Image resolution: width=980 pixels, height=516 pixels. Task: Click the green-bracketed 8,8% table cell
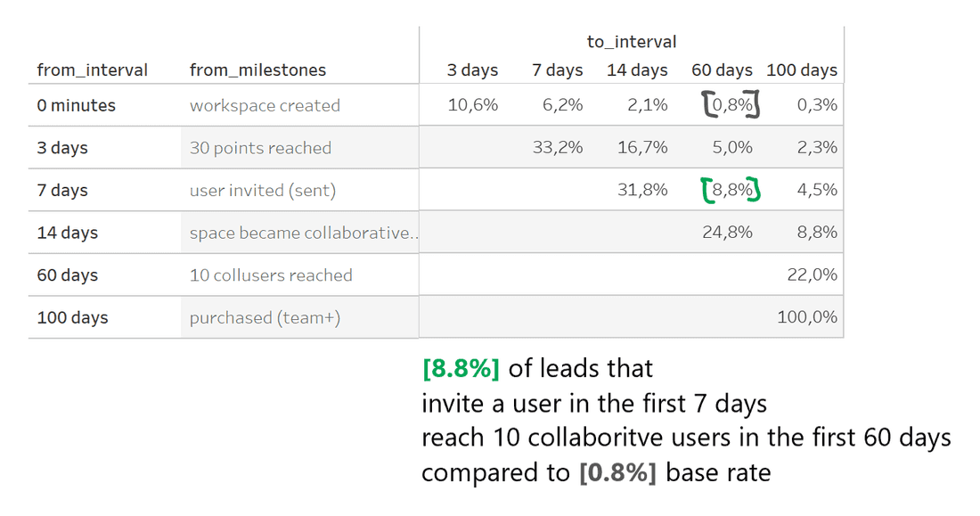tap(731, 190)
